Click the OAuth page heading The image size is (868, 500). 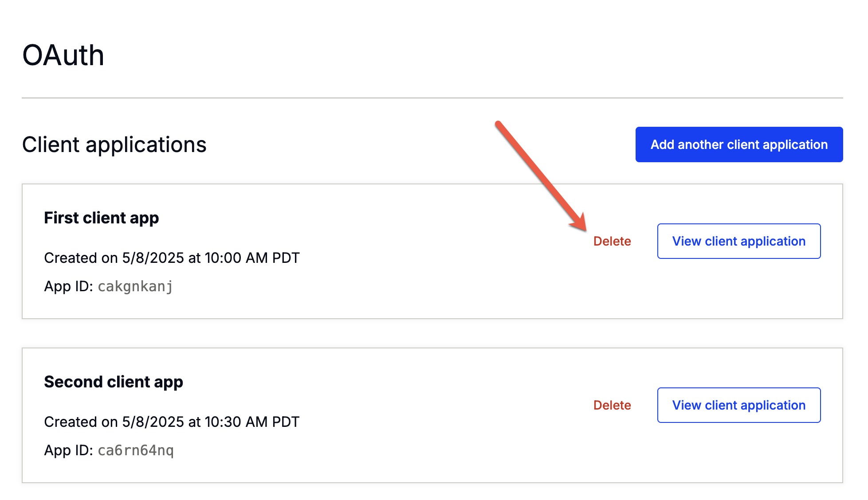point(63,55)
